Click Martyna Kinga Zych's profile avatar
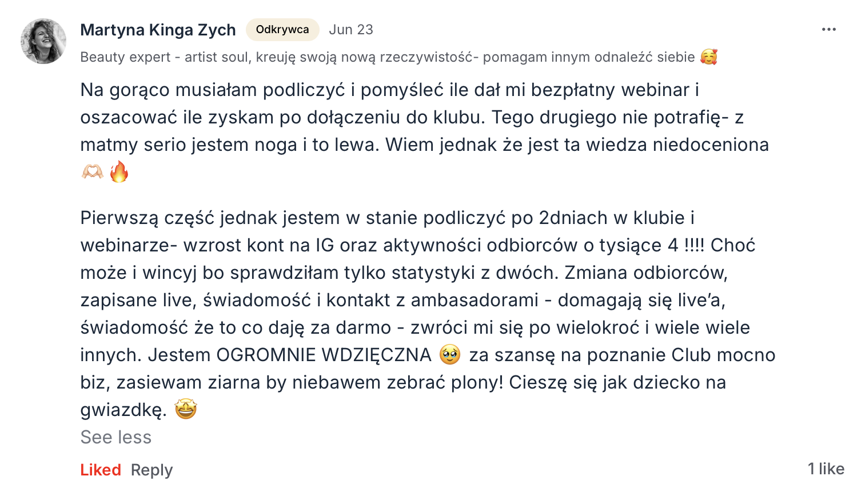The image size is (861, 504). [43, 41]
